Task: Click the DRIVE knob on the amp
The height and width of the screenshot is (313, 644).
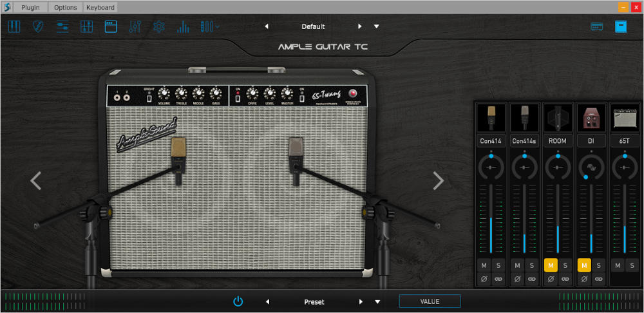Action: 252,94
